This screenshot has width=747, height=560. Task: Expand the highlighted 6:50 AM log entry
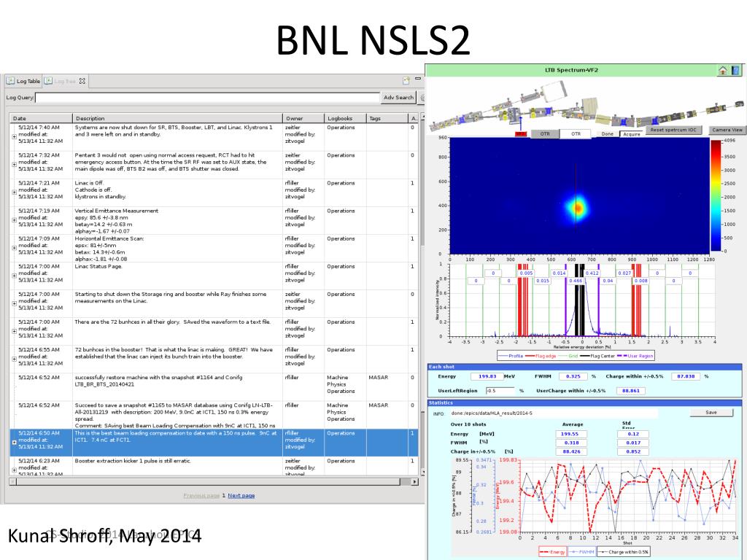pyautogui.click(x=15, y=443)
